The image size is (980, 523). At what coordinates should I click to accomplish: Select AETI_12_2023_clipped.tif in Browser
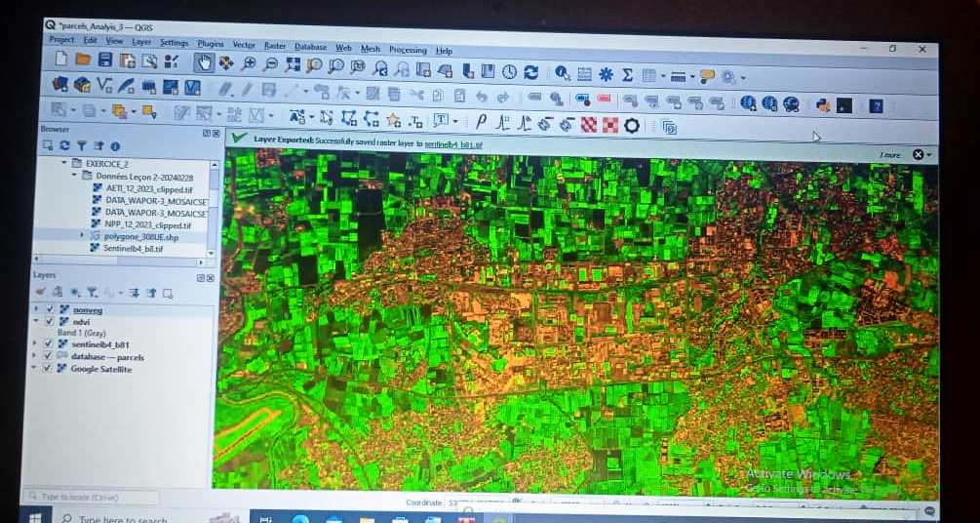click(x=148, y=188)
